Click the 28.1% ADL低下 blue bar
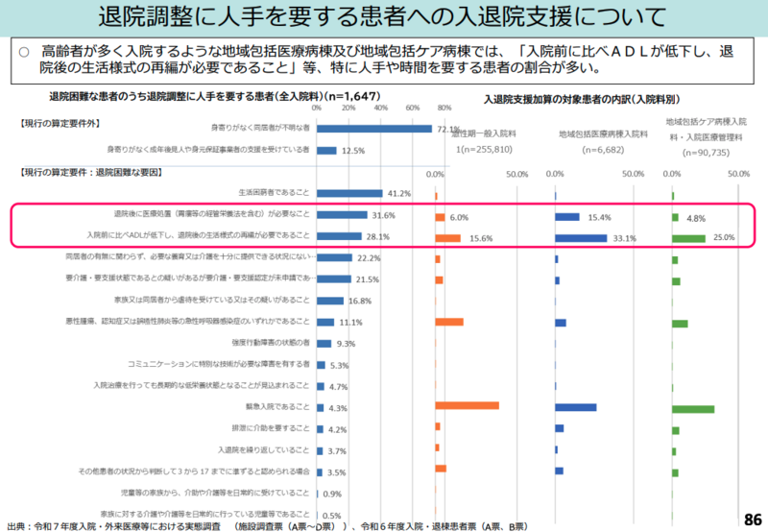Screen dimensions: 768x532 (338, 236)
